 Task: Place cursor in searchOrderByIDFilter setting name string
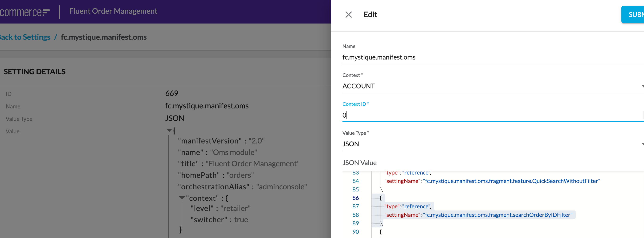pyautogui.click(x=497, y=215)
